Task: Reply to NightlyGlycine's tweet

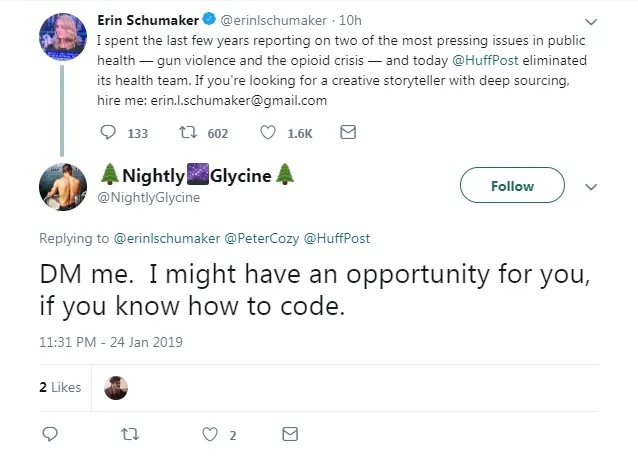Action: point(50,434)
